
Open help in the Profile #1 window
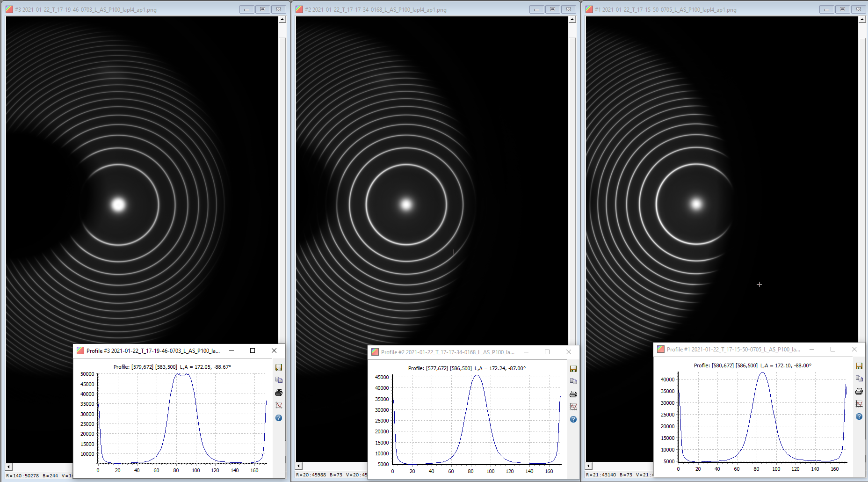pyautogui.click(x=859, y=416)
